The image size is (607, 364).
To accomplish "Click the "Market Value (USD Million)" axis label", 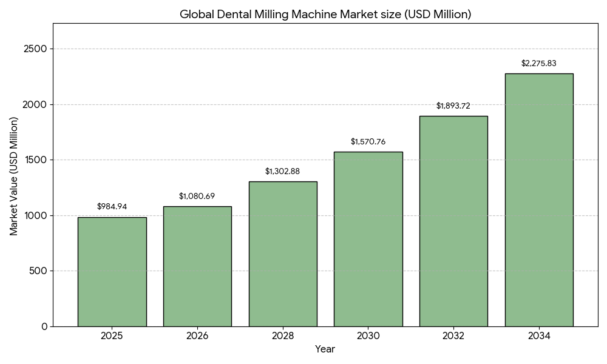I will (13, 176).
